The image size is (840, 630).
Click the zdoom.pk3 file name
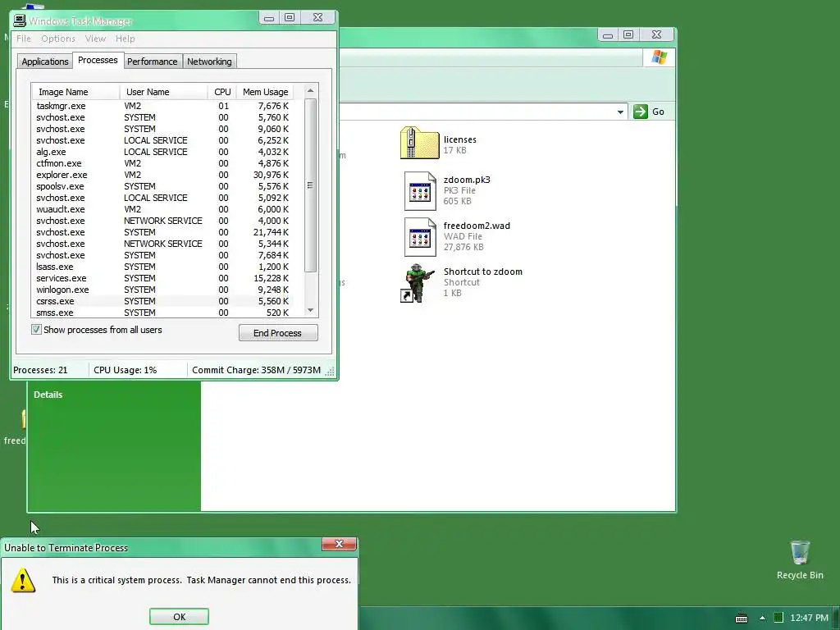tap(467, 180)
